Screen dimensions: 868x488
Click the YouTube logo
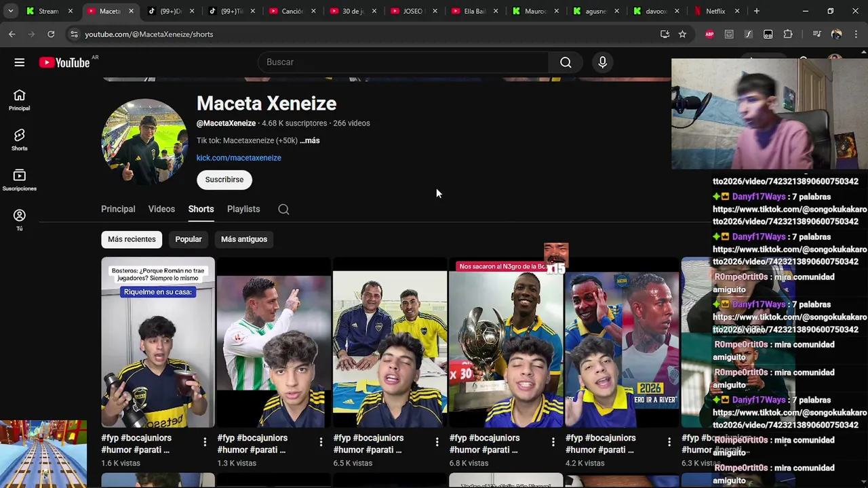click(64, 62)
